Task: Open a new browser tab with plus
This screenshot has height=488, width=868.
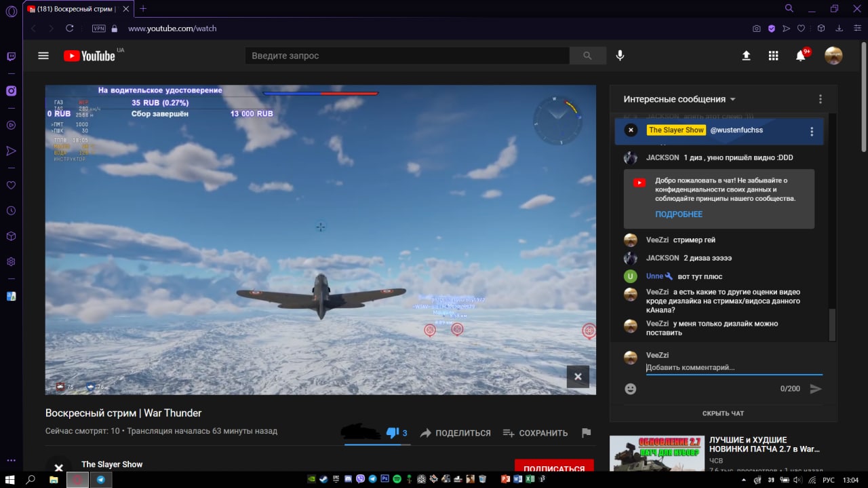Action: click(x=143, y=9)
